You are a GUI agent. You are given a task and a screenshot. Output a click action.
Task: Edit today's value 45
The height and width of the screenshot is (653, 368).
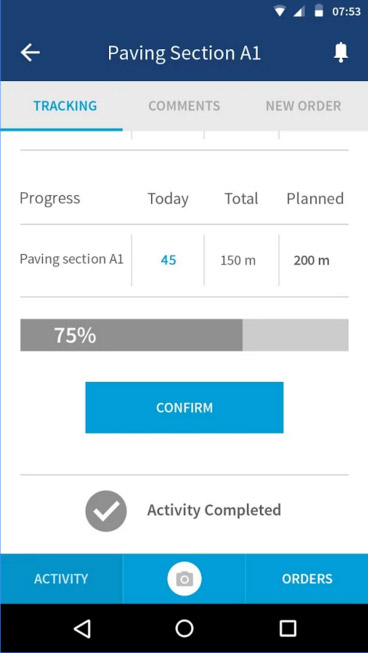coord(168,260)
